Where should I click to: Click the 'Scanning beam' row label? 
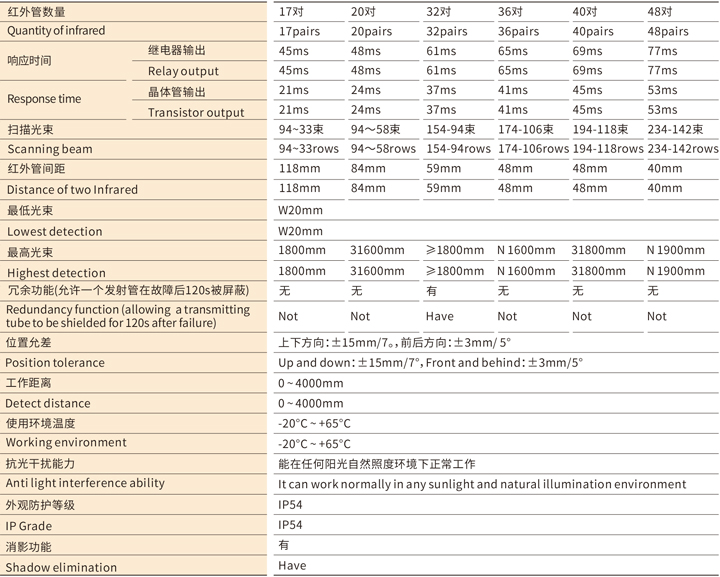coord(50,149)
